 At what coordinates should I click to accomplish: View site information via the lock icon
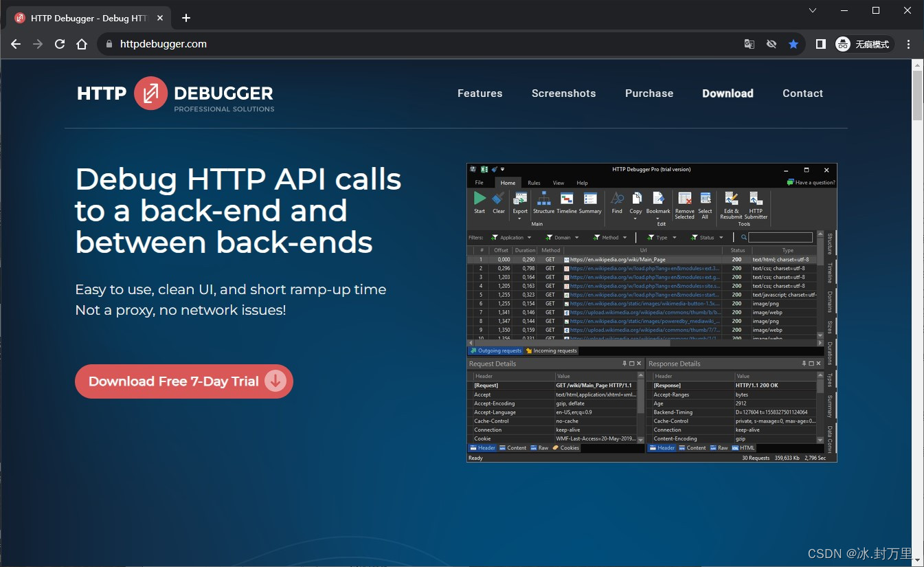(x=109, y=44)
